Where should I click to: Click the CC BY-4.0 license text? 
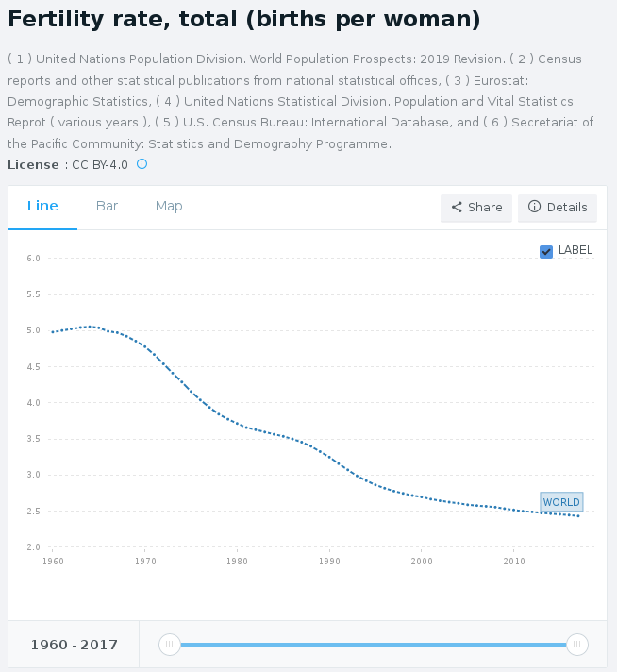coord(100,165)
